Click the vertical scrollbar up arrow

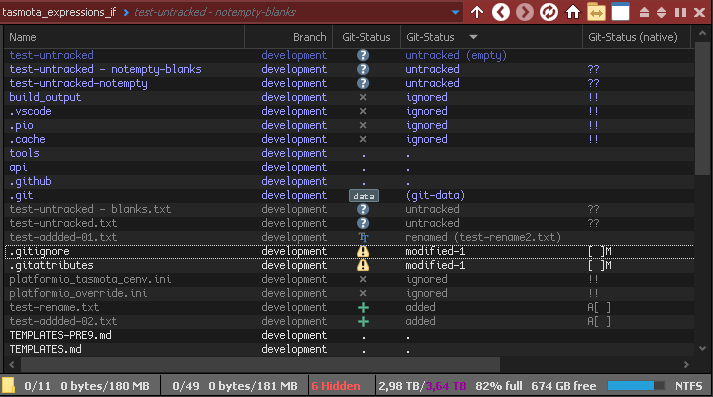(x=703, y=33)
